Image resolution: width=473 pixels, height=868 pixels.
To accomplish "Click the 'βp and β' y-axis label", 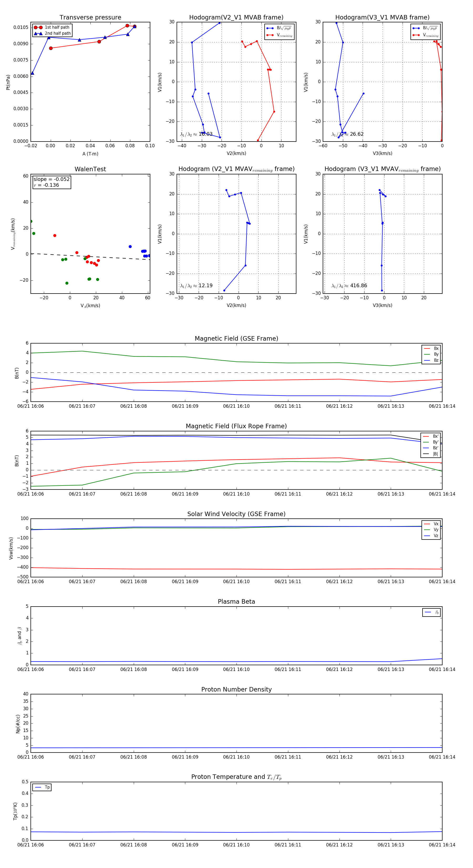I will (19, 635).
